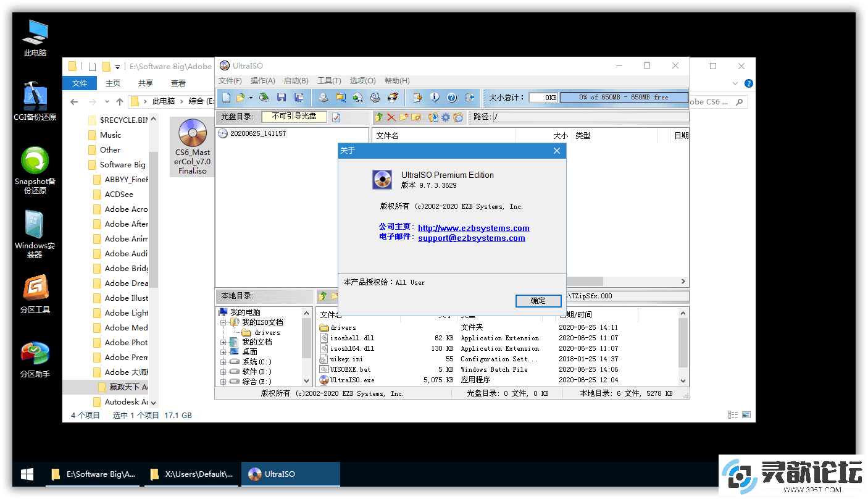Select uikey.ini in the local file list
The width and height of the screenshot is (868, 499).
[x=346, y=359]
